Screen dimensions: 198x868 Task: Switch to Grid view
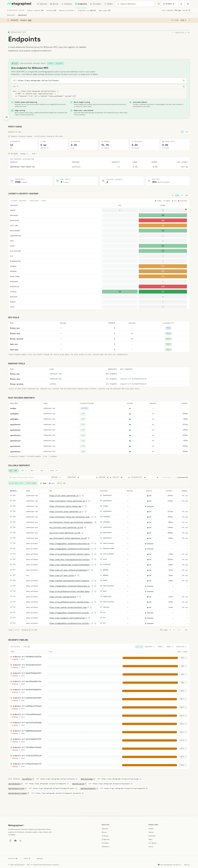click(52, 483)
